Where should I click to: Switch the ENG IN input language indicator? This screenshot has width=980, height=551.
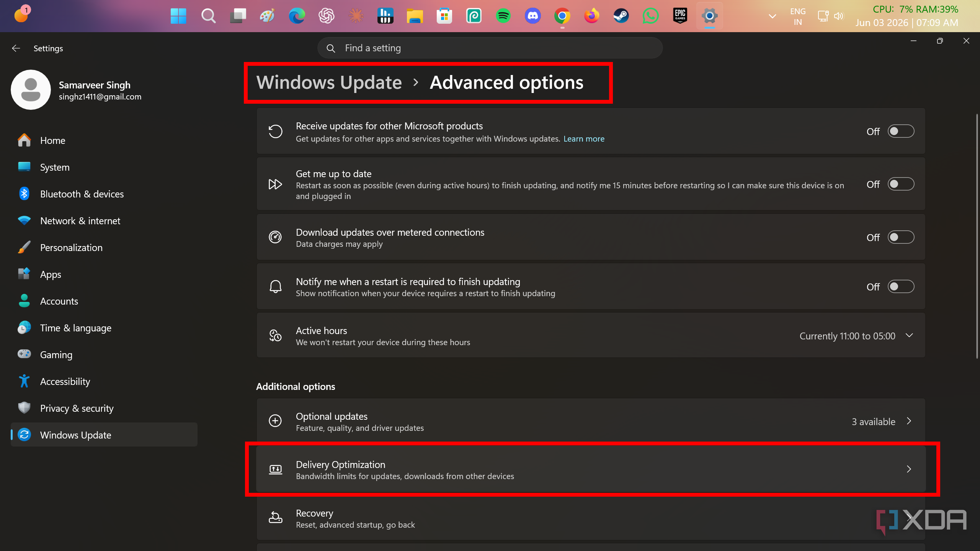click(x=798, y=16)
